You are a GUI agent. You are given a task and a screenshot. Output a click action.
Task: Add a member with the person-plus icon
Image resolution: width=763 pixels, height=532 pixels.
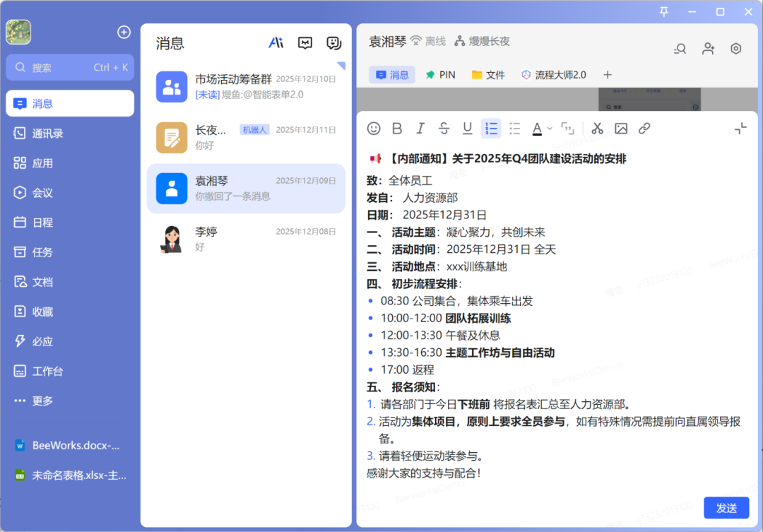[x=707, y=48]
